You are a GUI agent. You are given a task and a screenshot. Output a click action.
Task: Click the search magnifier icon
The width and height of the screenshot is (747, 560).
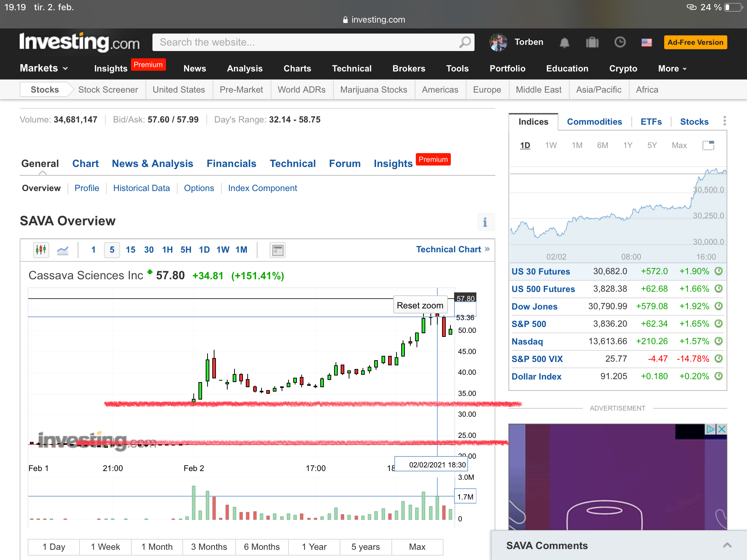[465, 42]
